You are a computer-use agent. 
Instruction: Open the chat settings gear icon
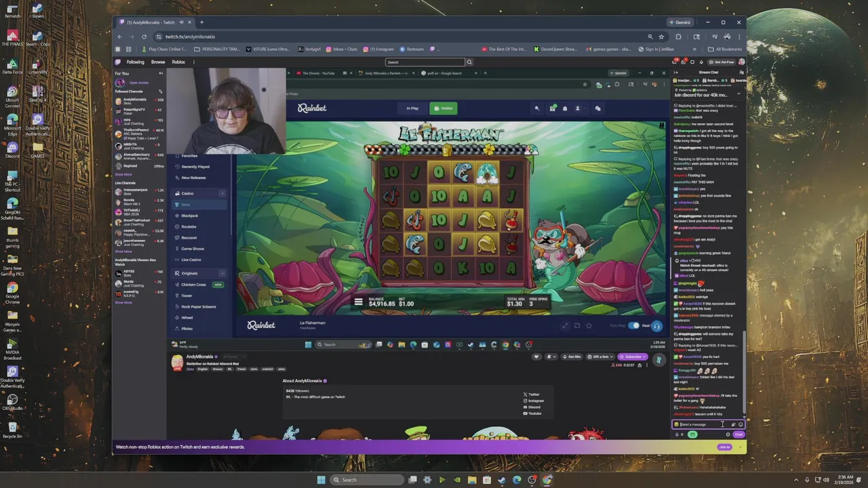tap(728, 434)
